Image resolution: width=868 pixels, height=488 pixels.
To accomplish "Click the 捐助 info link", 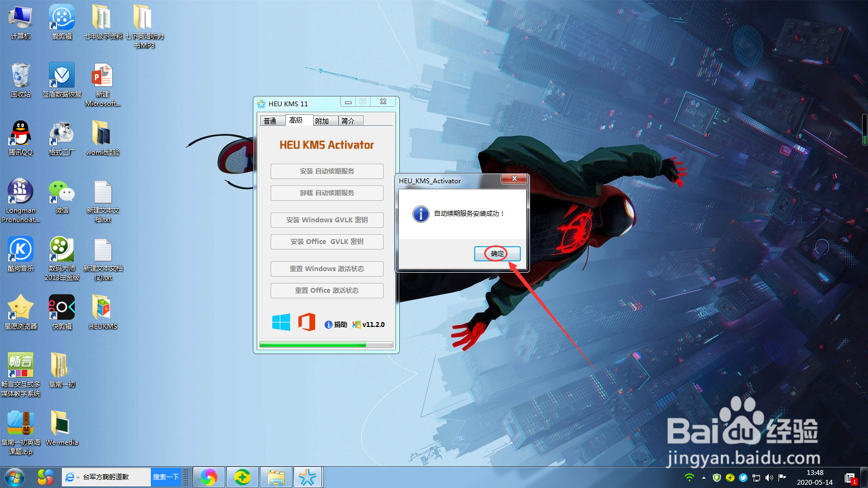I will (336, 324).
